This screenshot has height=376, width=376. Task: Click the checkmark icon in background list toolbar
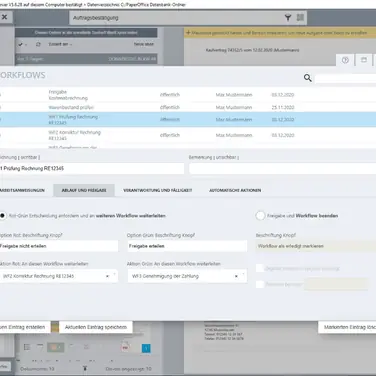[x=20, y=44]
